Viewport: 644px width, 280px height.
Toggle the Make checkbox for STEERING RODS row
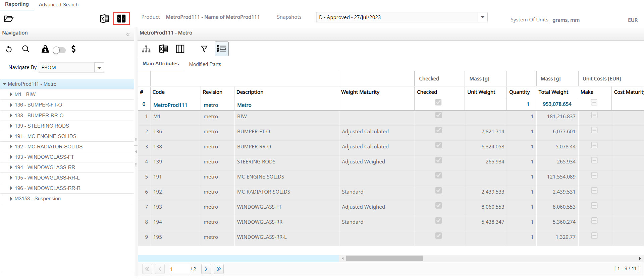pos(594,160)
